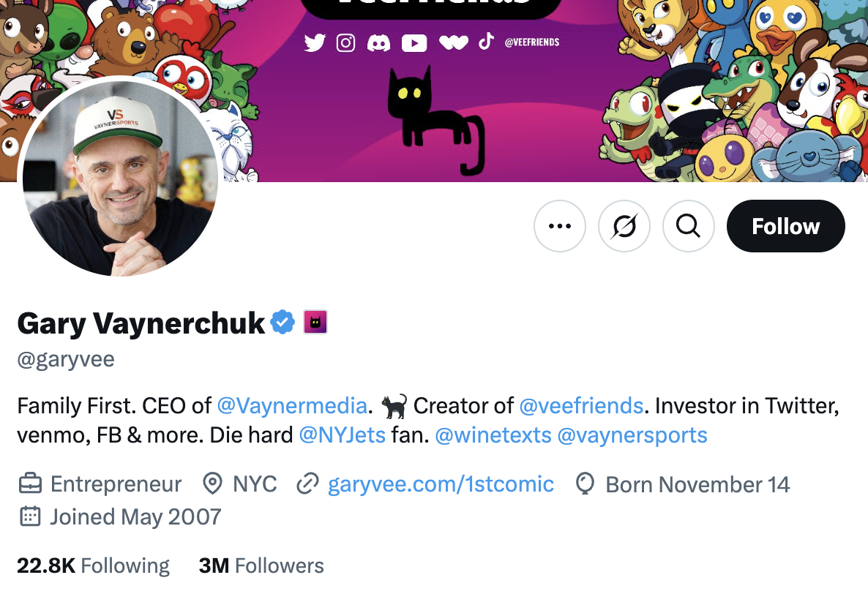Click the Twitter bird icon on the banner
868x594 pixels.
315,42
